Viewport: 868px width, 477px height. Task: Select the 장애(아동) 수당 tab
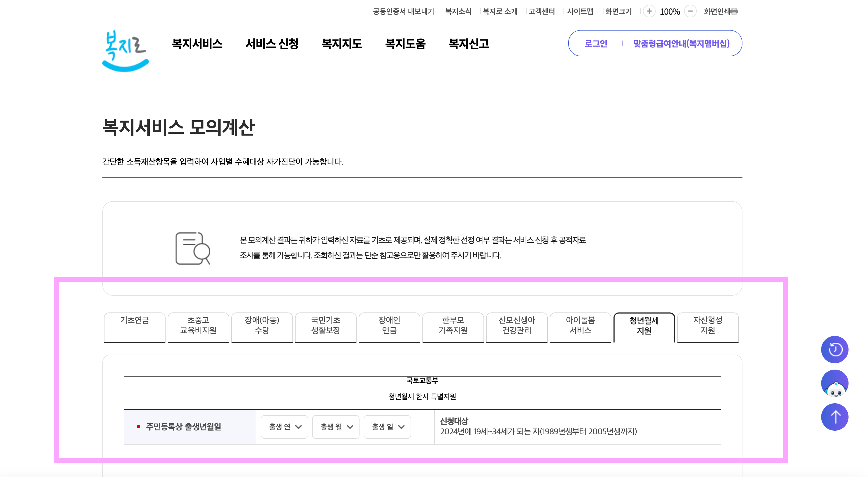click(262, 327)
